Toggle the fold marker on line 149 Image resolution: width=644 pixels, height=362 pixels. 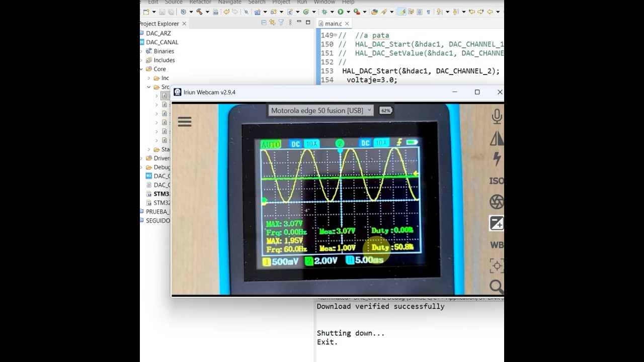[x=336, y=35]
